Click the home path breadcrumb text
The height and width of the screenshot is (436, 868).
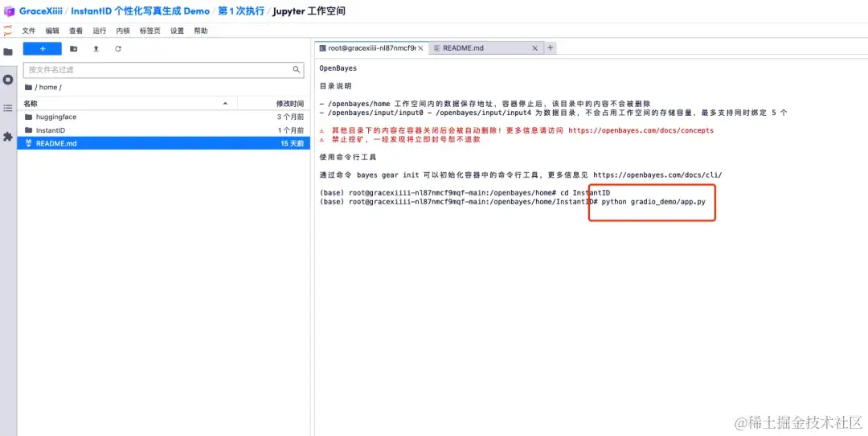tap(48, 88)
